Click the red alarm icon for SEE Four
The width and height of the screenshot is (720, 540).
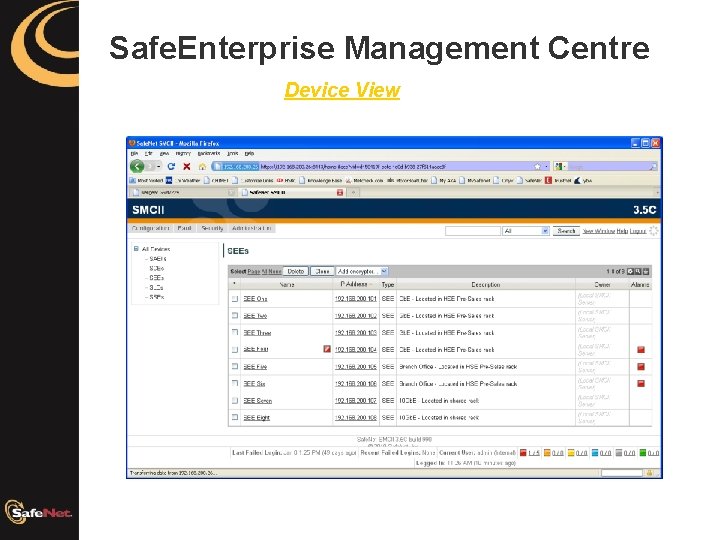point(641,349)
